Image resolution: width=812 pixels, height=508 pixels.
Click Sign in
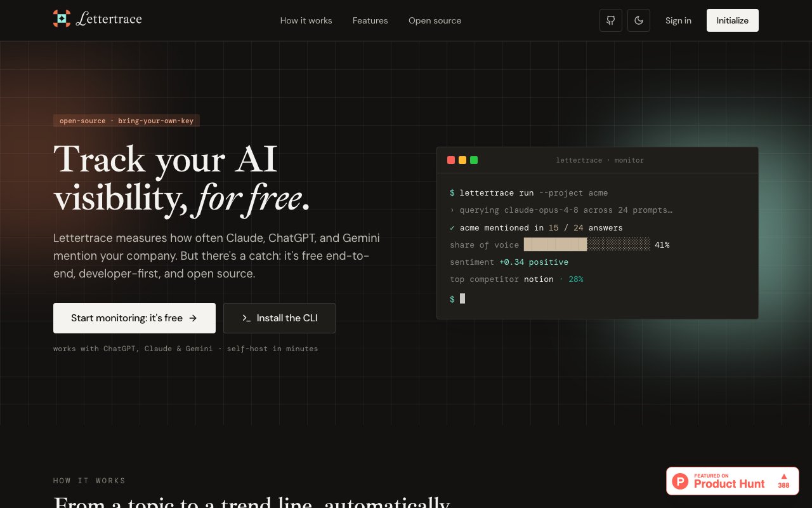pos(678,20)
